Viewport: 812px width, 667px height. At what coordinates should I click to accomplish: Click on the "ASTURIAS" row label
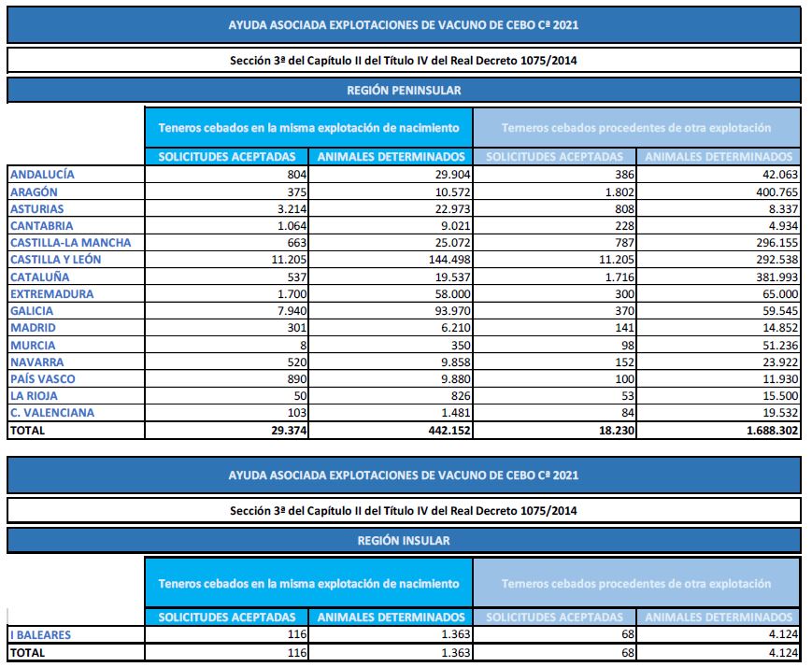(x=36, y=209)
